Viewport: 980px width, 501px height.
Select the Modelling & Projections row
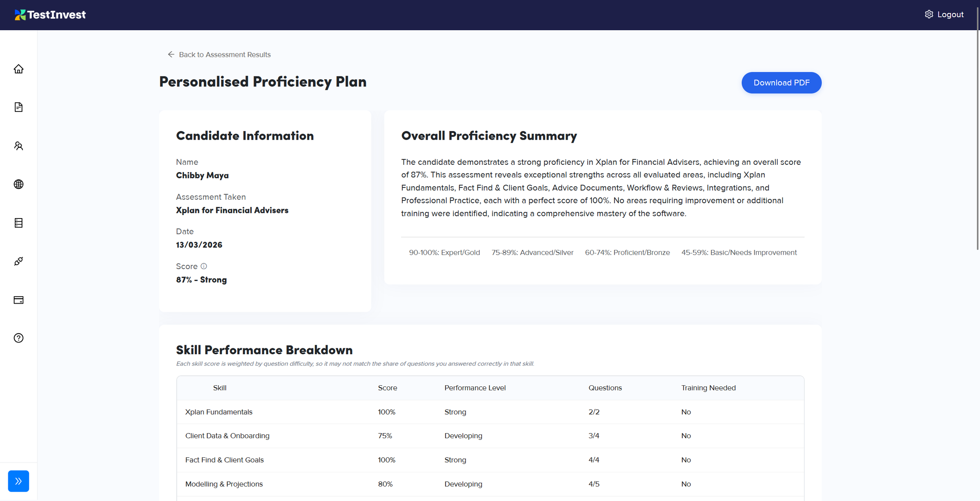(x=490, y=484)
